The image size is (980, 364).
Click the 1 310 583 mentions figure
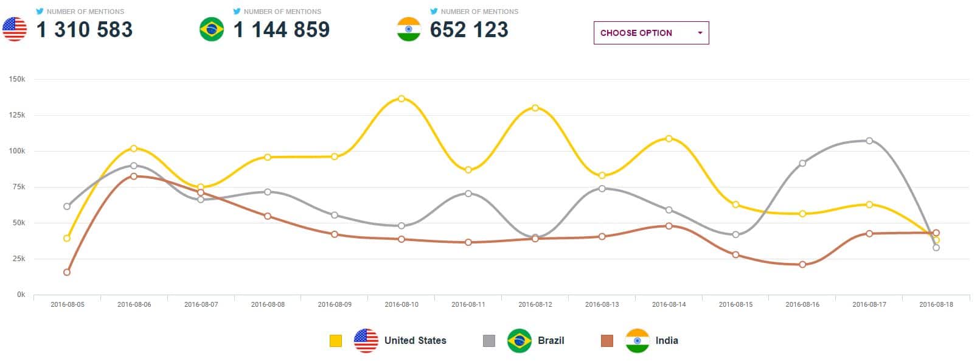[x=85, y=30]
